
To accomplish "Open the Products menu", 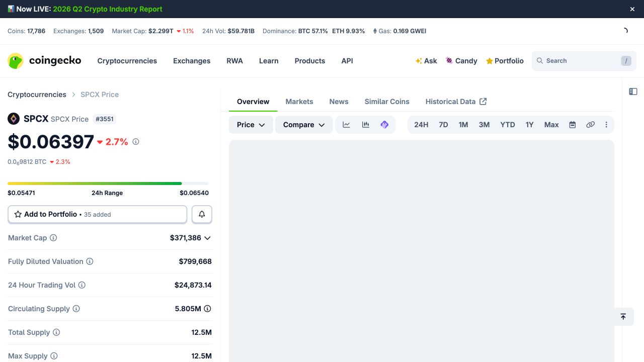I will click(x=310, y=61).
